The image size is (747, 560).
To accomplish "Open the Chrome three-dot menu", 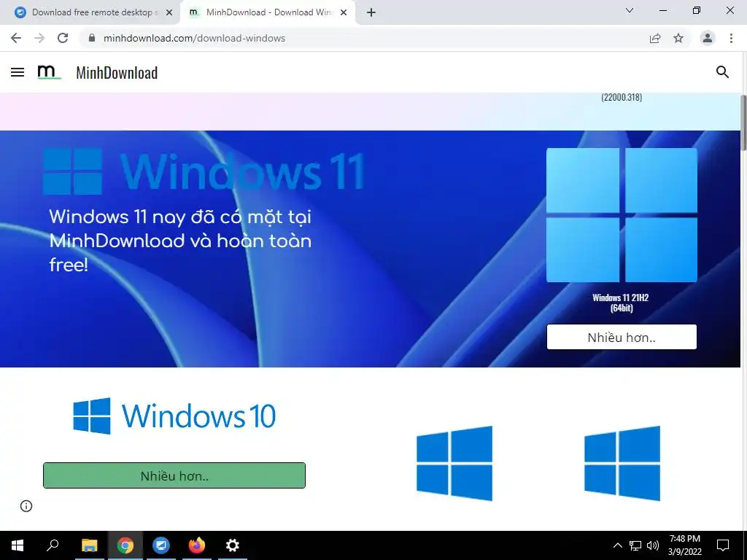I will (x=731, y=38).
